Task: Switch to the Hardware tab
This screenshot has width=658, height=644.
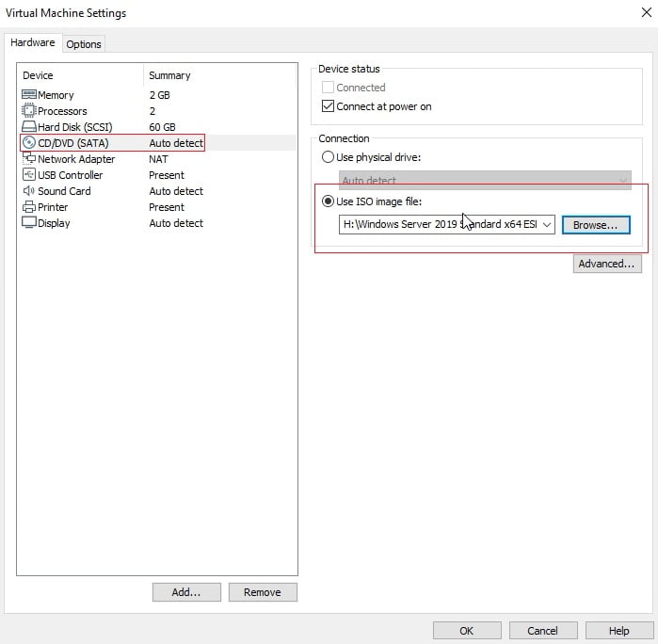Action: (33, 42)
